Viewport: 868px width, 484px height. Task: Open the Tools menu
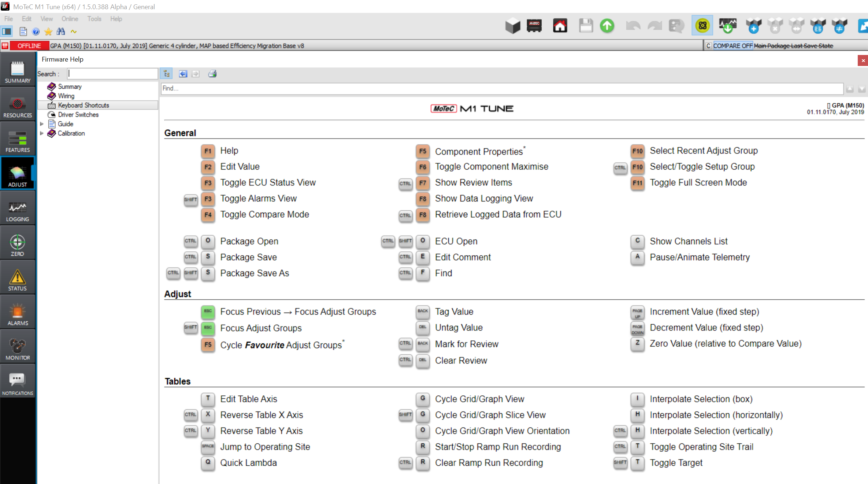point(94,19)
